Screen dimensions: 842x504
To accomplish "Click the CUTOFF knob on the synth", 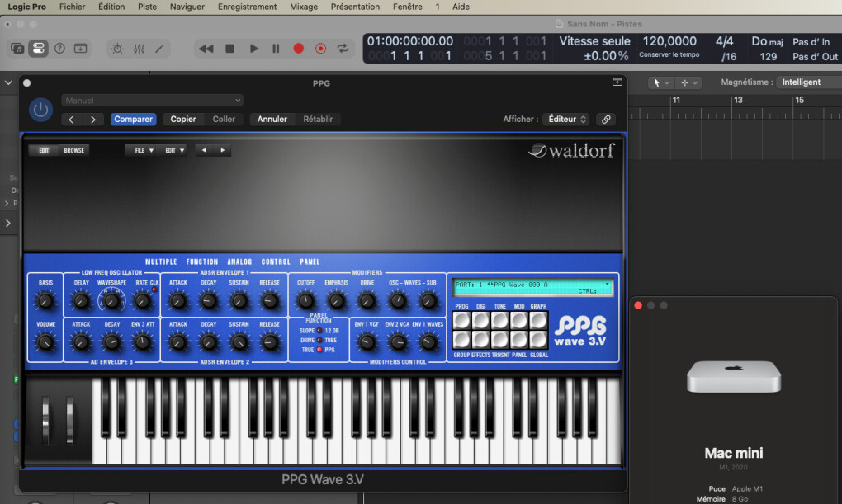I will (x=305, y=300).
